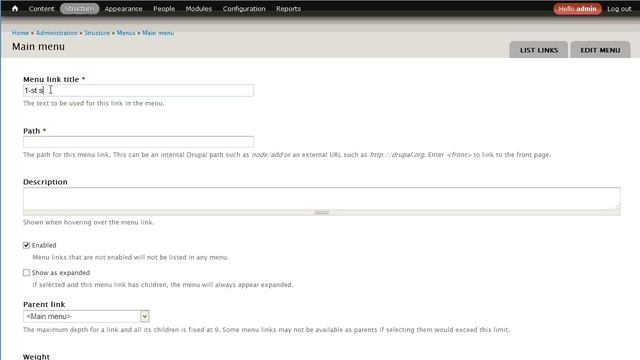Check the Show as expanded checkbox
Screen dimensions: 640x360
pos(27,272)
